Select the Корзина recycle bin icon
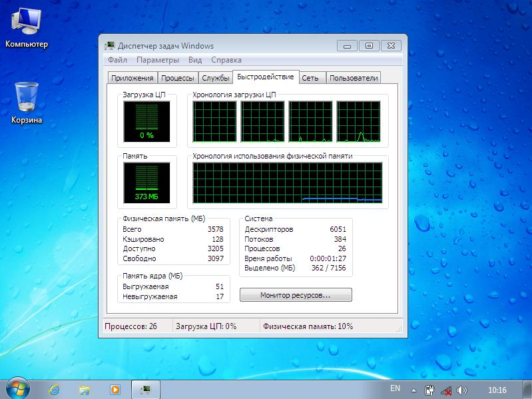This screenshot has height=399, width=532. pyautogui.click(x=27, y=99)
